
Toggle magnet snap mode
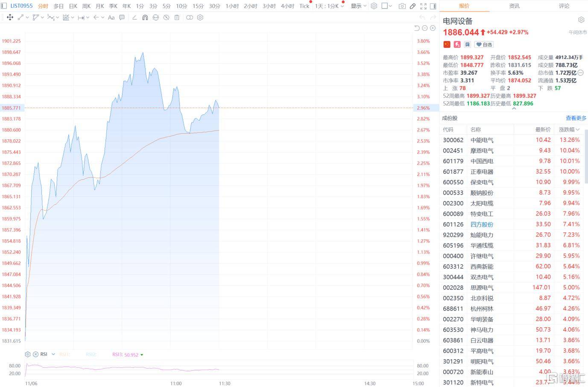point(145,18)
